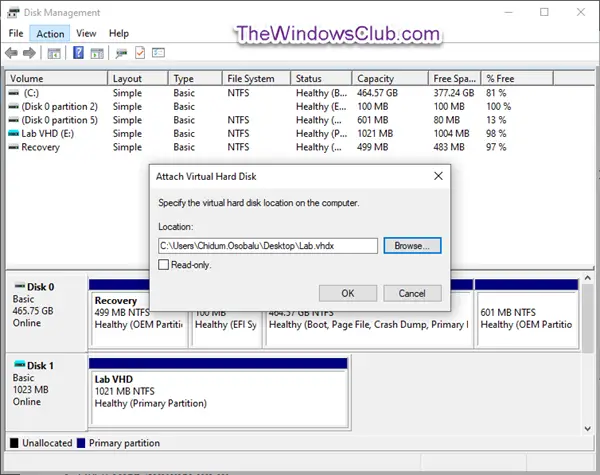Click the disk pane scroll-down arrow

[x=587, y=429]
